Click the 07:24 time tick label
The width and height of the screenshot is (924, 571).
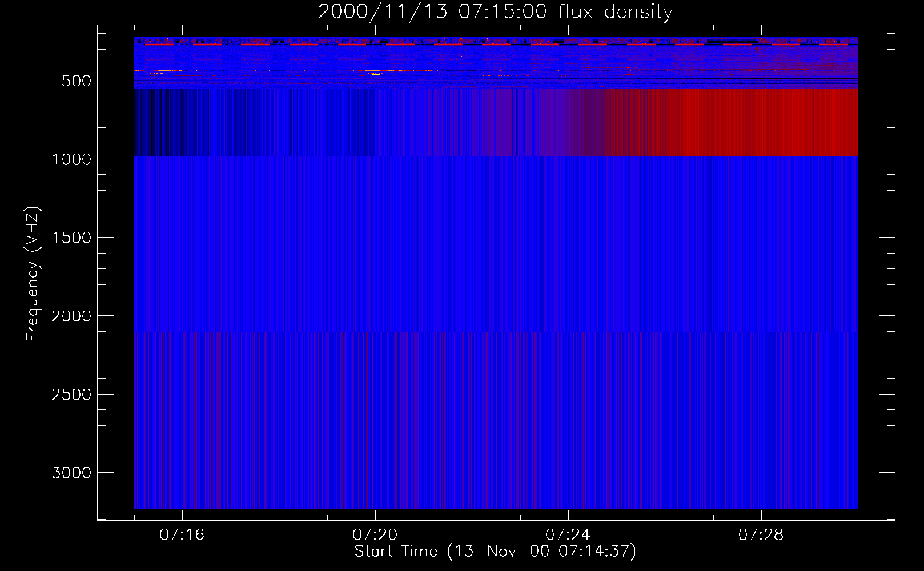click(568, 535)
